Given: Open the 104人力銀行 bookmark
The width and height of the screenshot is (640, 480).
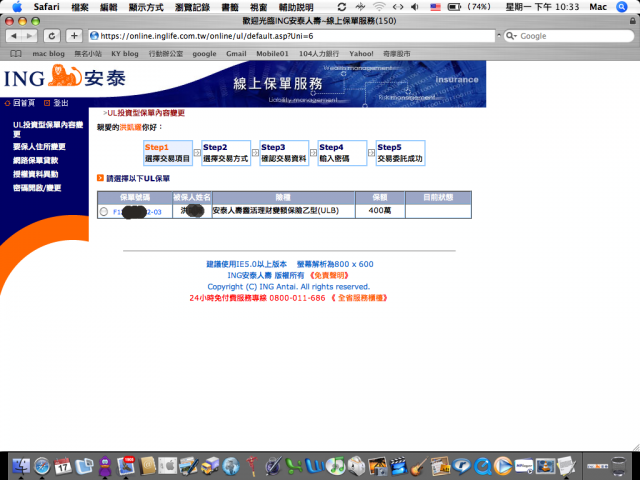Looking at the screenshot, I should click(319, 53).
